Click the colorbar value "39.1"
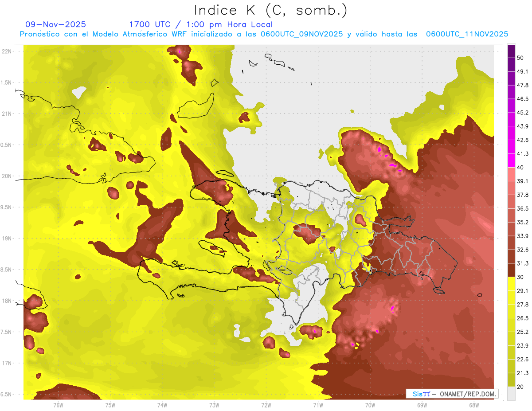This screenshot has height=411, width=532. point(523,181)
